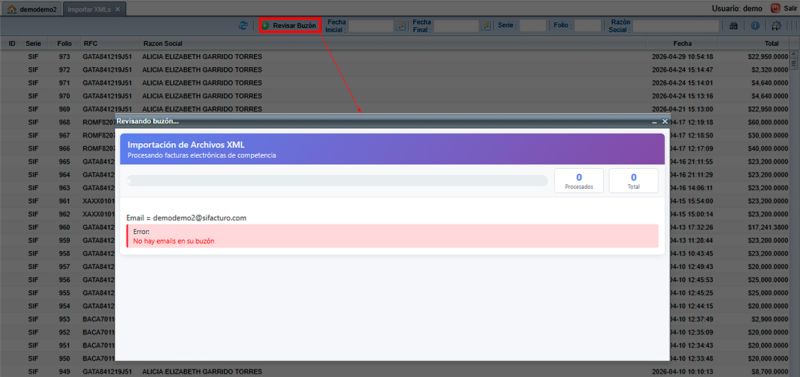Click Procesando facturas electrónicas subtitle
The width and height of the screenshot is (800, 377).
point(202,155)
